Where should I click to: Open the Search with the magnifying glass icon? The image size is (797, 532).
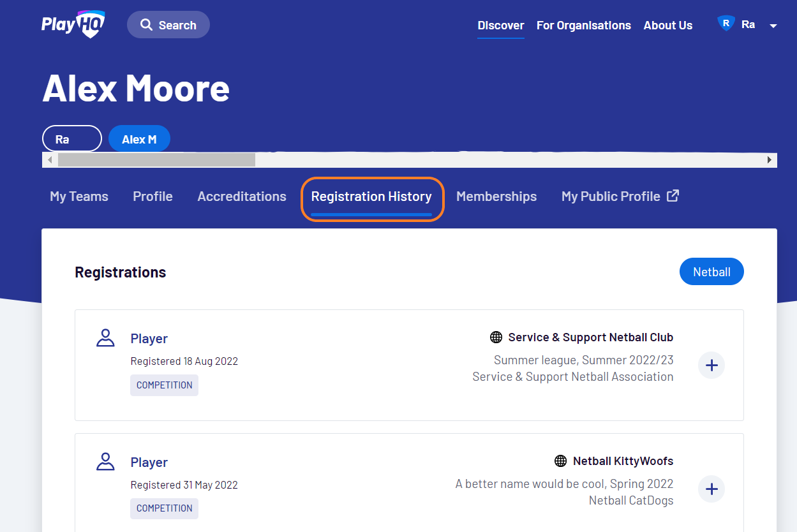(x=148, y=24)
